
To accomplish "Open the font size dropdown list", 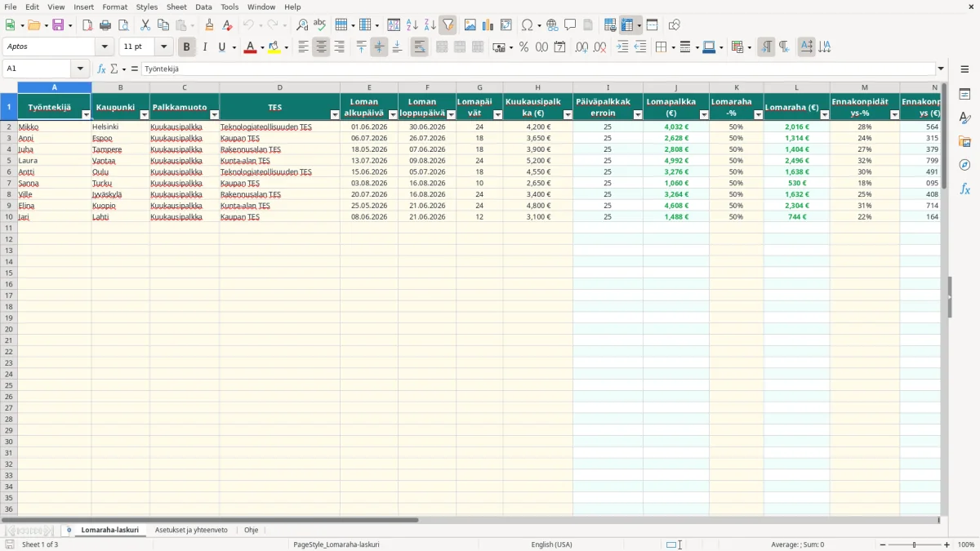I will [163, 47].
